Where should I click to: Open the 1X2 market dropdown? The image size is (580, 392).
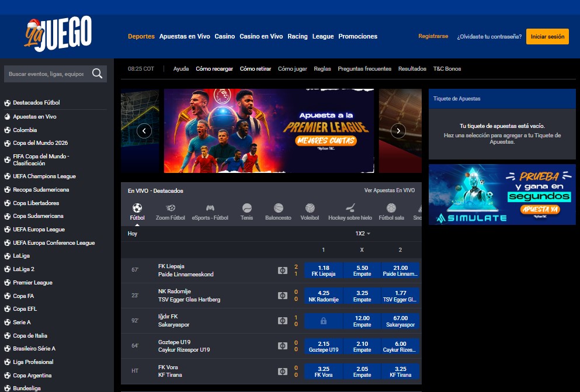click(x=363, y=233)
